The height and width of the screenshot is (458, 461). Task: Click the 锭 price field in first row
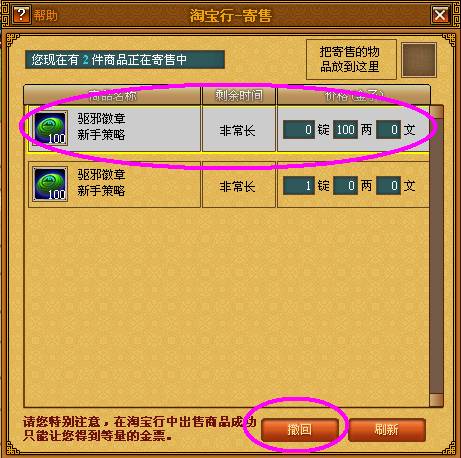(299, 130)
